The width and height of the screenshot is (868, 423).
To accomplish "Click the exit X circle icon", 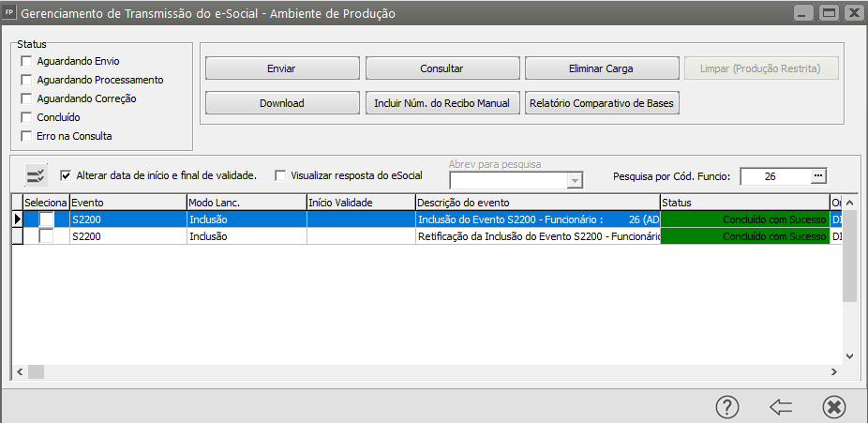I will [x=833, y=406].
